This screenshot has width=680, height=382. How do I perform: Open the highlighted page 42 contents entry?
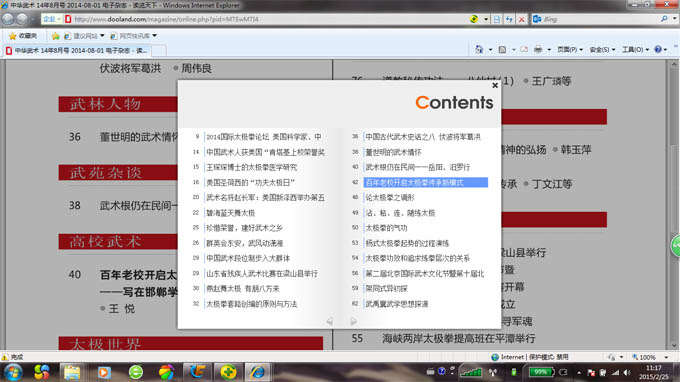pos(425,183)
